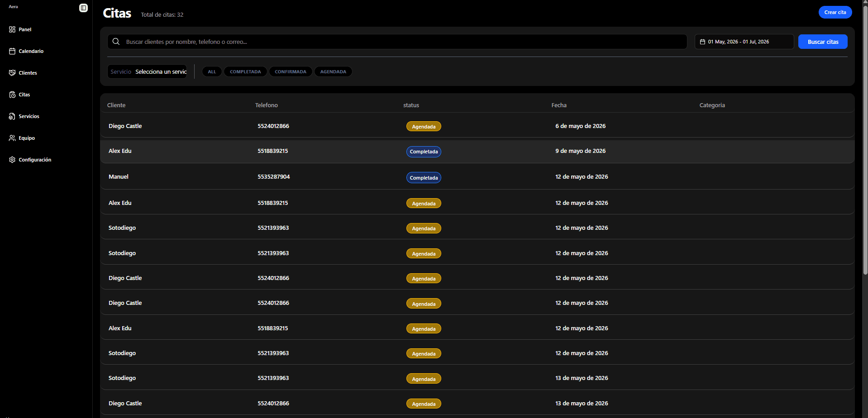868x418 pixels.
Task: Open the Panel menu item
Action: point(25,29)
